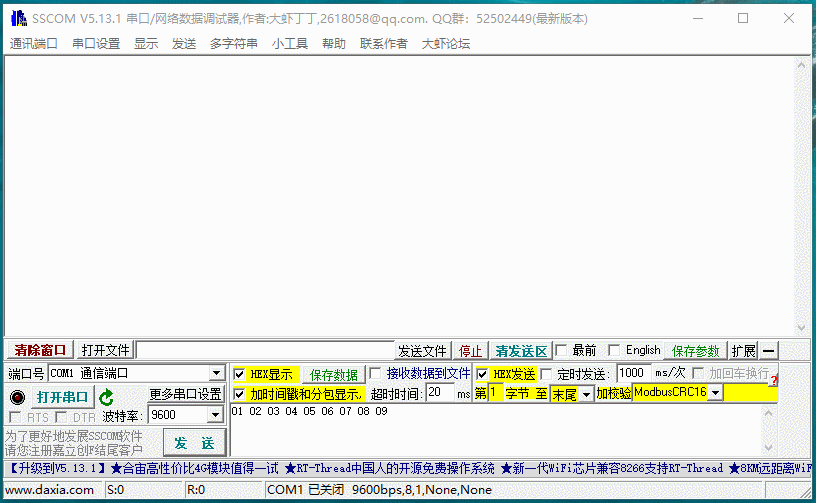This screenshot has width=816, height=503.
Task: Click the red question mark help icon
Action: click(x=772, y=381)
